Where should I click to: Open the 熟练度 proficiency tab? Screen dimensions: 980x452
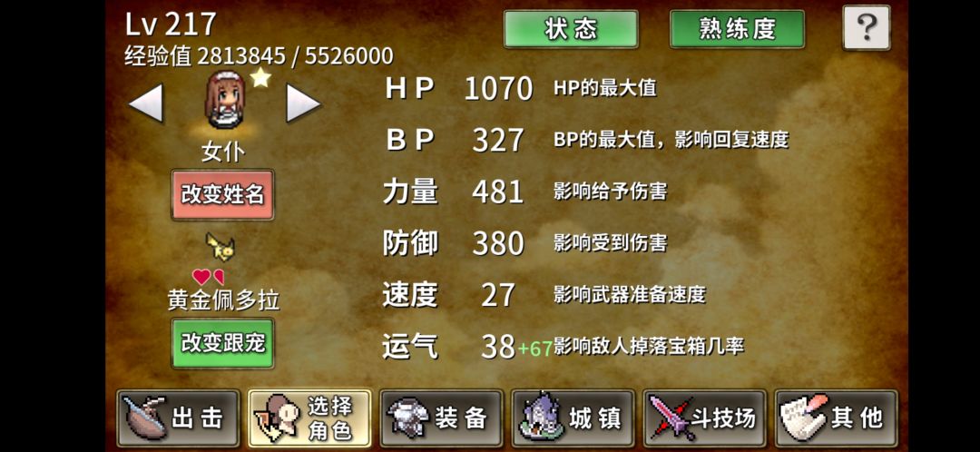[738, 29]
